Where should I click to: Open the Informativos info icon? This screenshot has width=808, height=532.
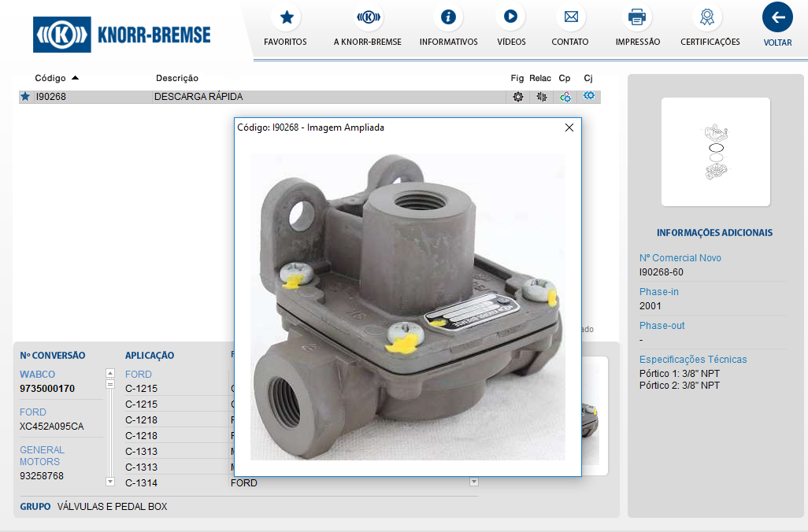448,17
